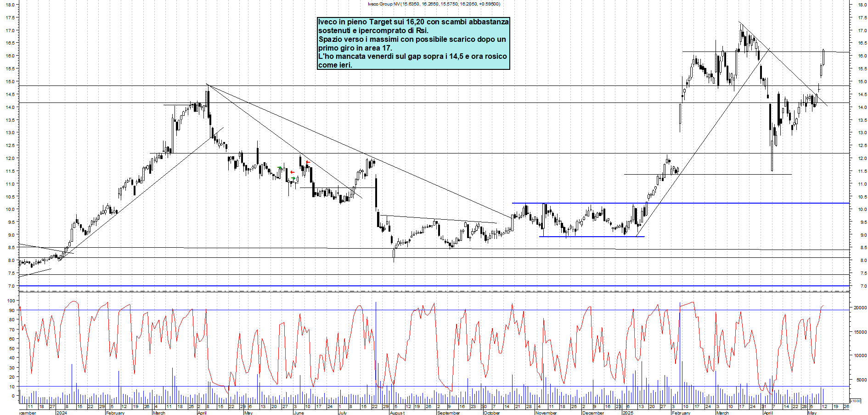Click the 15.0 label on the left price axis

[x=10, y=82]
